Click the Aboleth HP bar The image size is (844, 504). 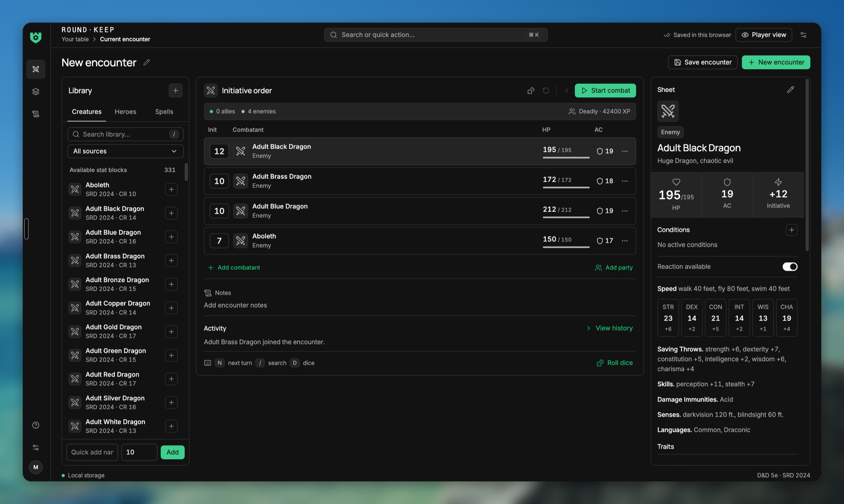click(x=566, y=247)
